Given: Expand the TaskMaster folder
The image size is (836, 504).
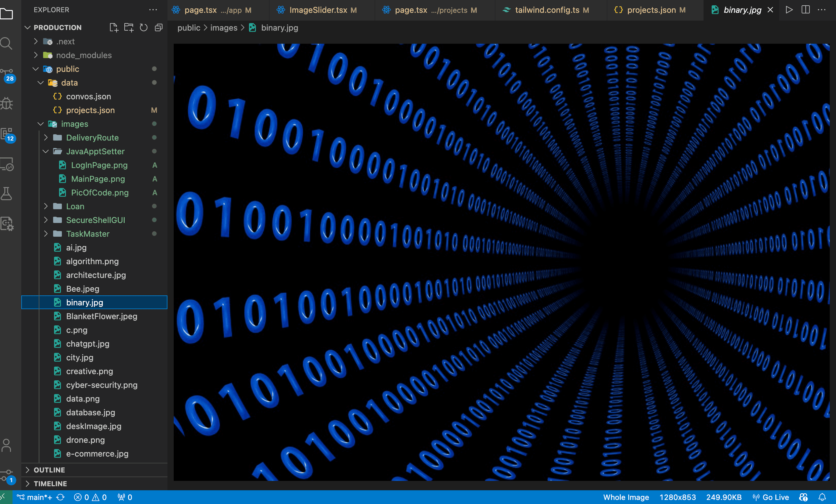Looking at the screenshot, I should (x=46, y=234).
